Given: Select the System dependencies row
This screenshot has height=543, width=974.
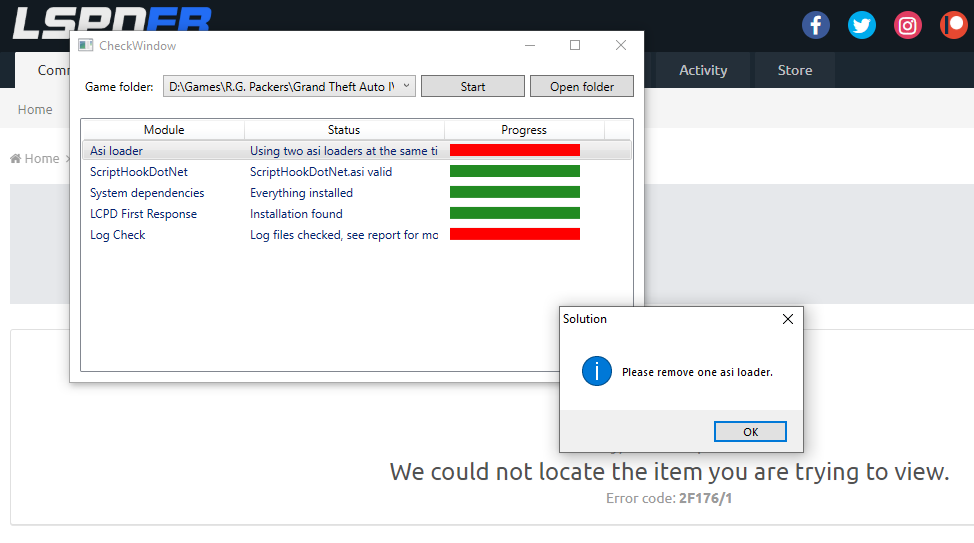Looking at the screenshot, I should [x=357, y=193].
